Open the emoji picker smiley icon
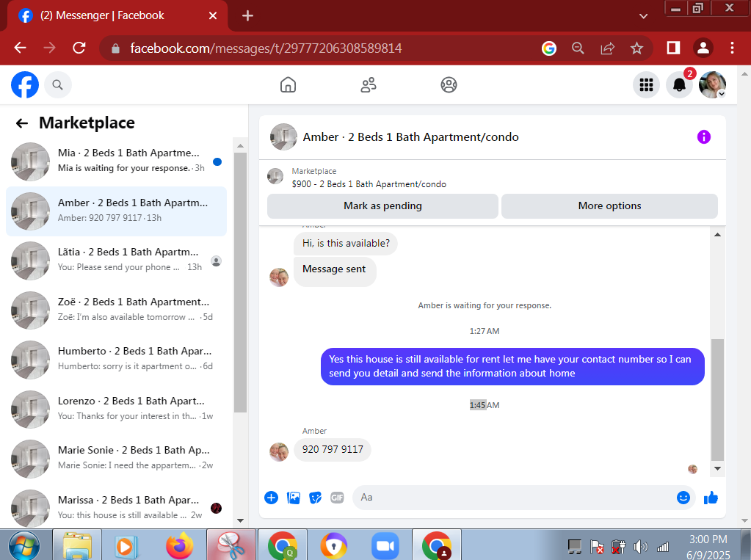Image resolution: width=751 pixels, height=560 pixels. click(683, 498)
